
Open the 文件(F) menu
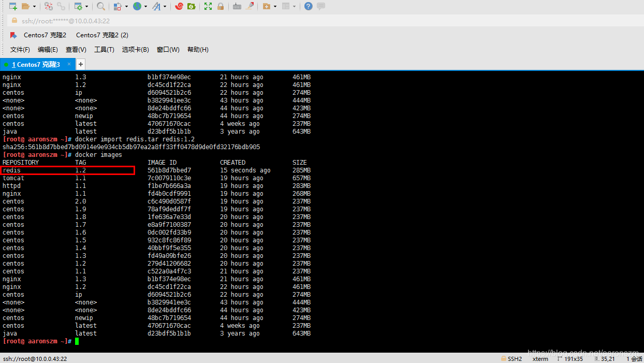pos(20,50)
